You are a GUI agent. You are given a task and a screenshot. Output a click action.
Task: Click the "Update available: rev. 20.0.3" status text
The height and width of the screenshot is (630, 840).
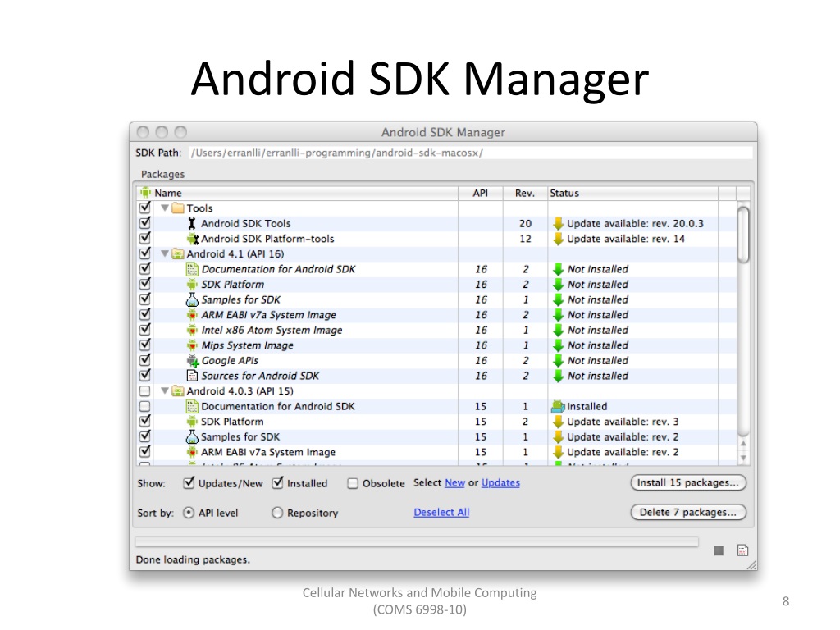(636, 223)
